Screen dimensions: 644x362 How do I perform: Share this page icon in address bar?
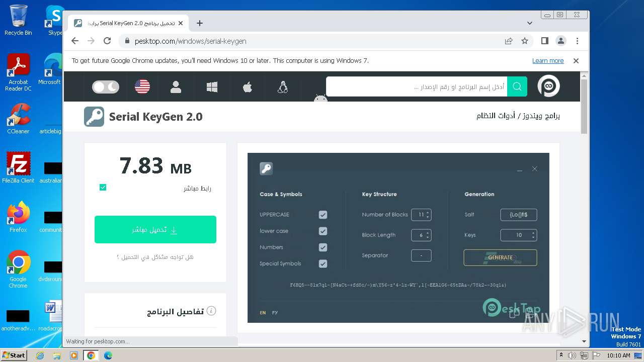509,41
